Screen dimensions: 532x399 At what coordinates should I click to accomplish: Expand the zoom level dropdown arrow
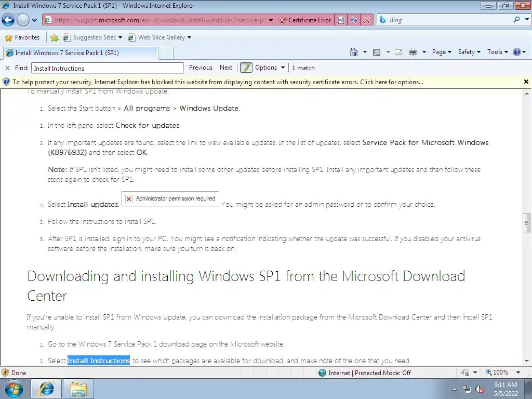pyautogui.click(x=518, y=373)
